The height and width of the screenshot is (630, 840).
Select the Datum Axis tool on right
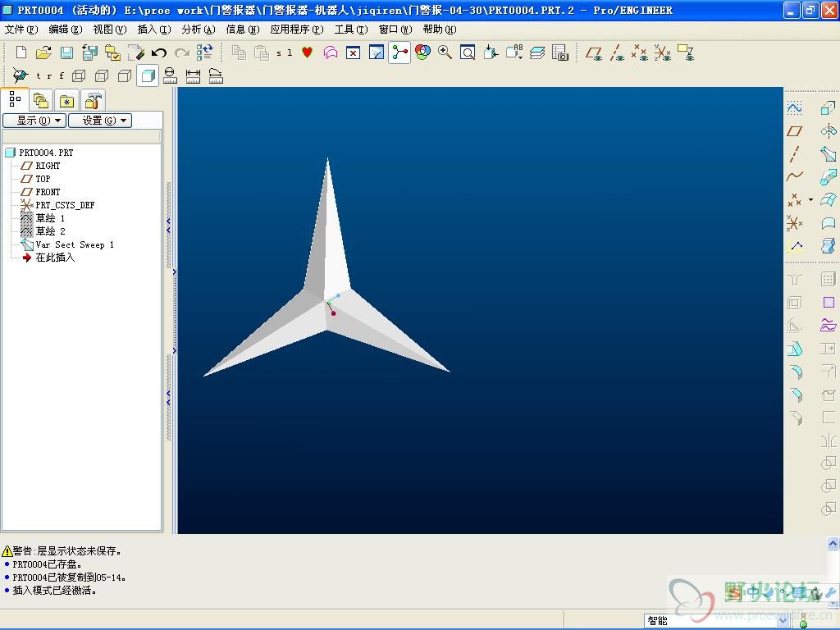tap(794, 153)
